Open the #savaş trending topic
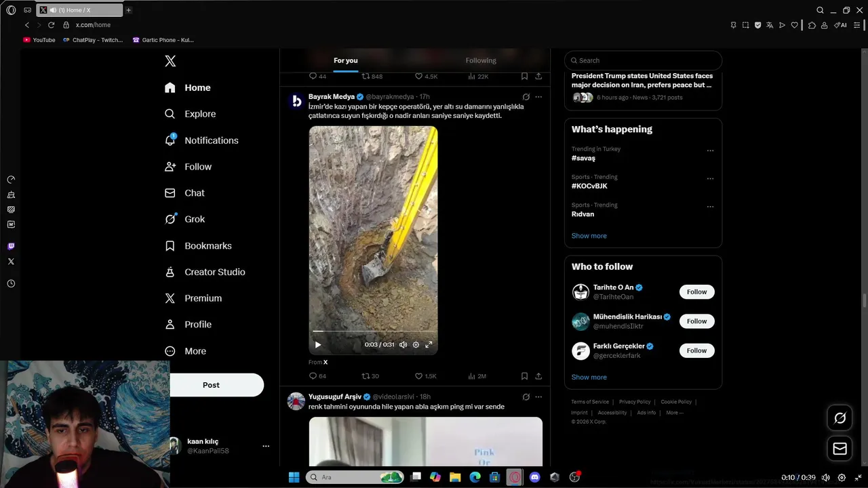Screen dimensions: 868x488 [x=583, y=158]
